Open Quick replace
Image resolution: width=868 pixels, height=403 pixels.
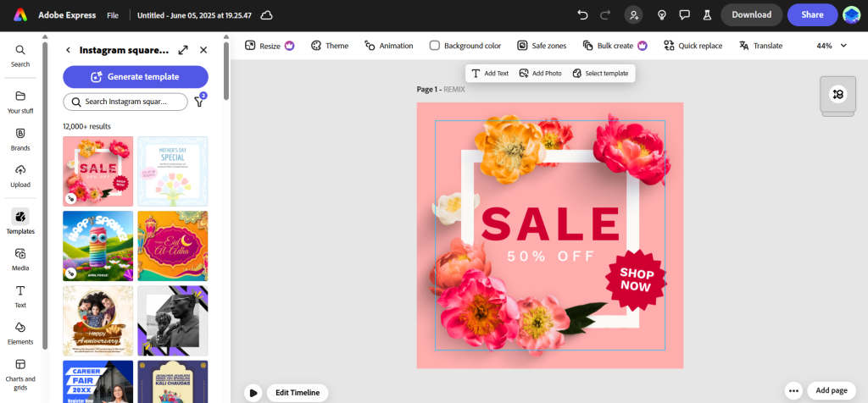click(x=693, y=46)
